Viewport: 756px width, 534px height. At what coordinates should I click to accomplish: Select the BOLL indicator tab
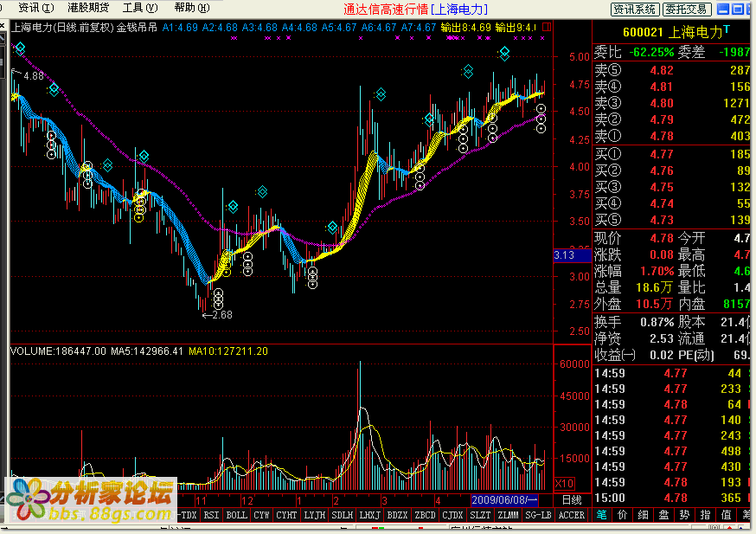click(x=236, y=515)
